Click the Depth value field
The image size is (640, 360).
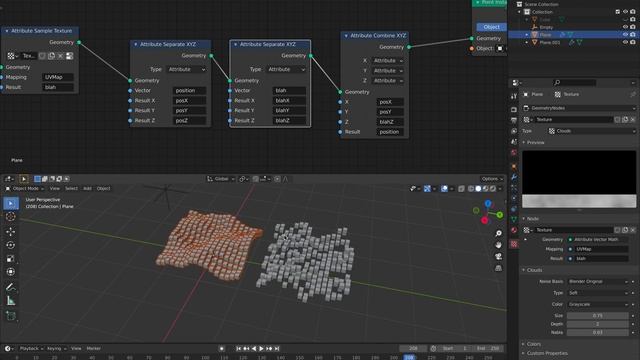pyautogui.click(x=598, y=324)
